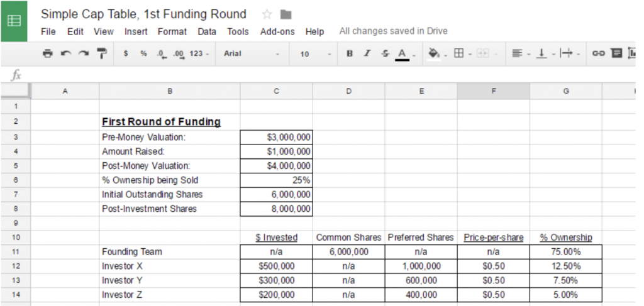644x306 pixels.
Task: Open the 123 number formats dropdown
Action: pos(199,54)
